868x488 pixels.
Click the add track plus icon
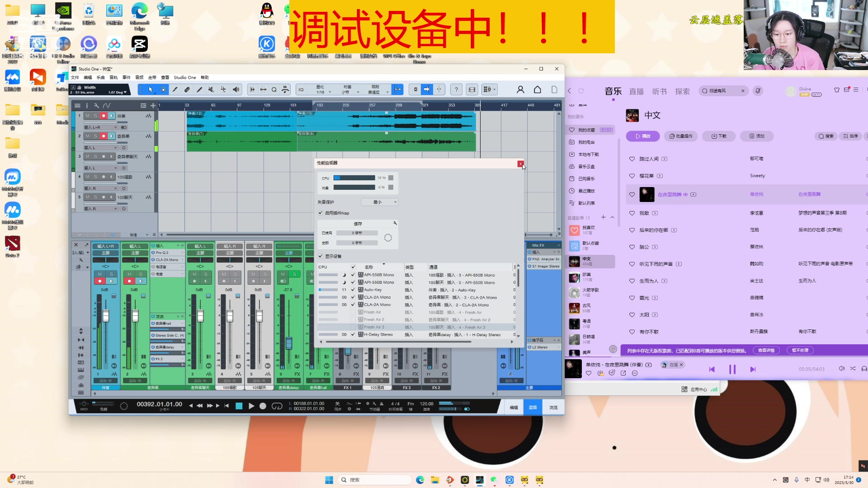pos(153,105)
